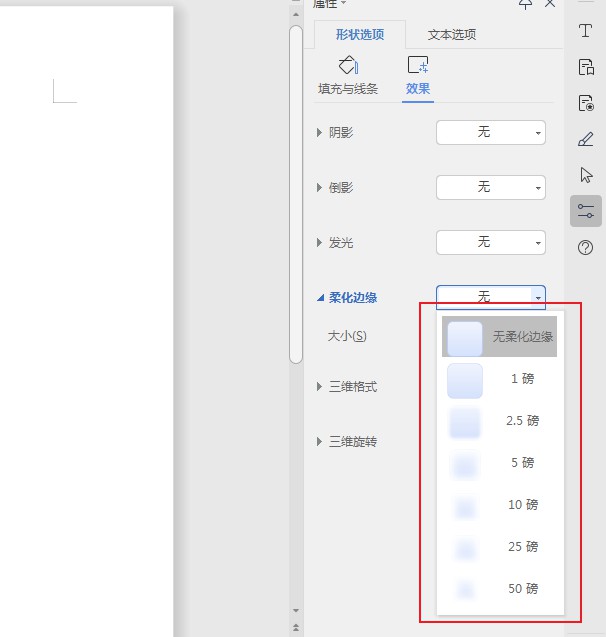The width and height of the screenshot is (606, 637).
Task: Expand the 阴影 section triangle
Action: coord(319,132)
